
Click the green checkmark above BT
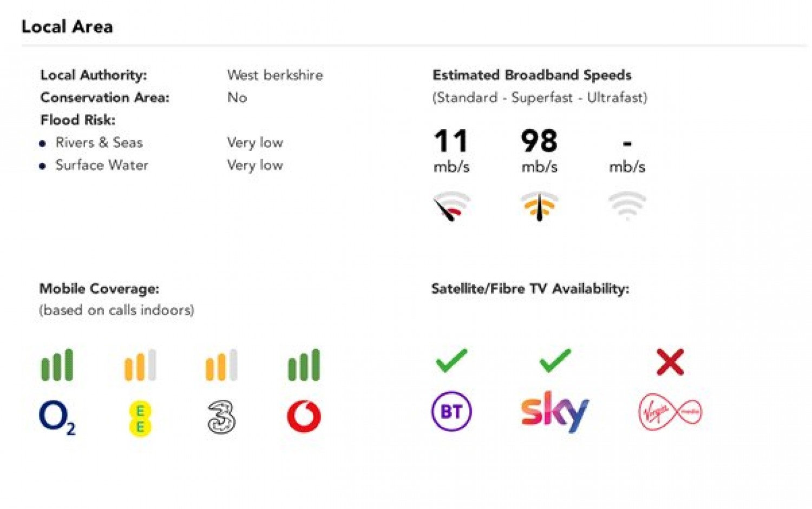coord(451,361)
